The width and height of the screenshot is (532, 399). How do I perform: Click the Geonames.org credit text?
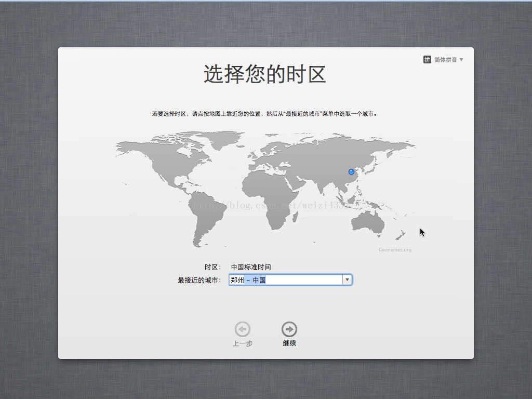395,250
